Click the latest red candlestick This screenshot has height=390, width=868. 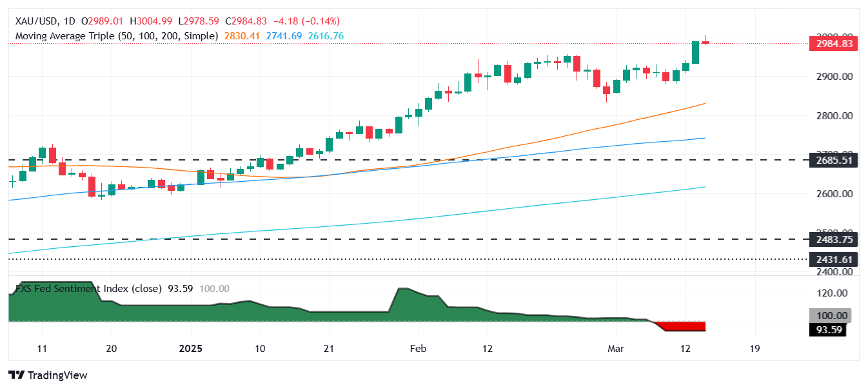[705, 43]
